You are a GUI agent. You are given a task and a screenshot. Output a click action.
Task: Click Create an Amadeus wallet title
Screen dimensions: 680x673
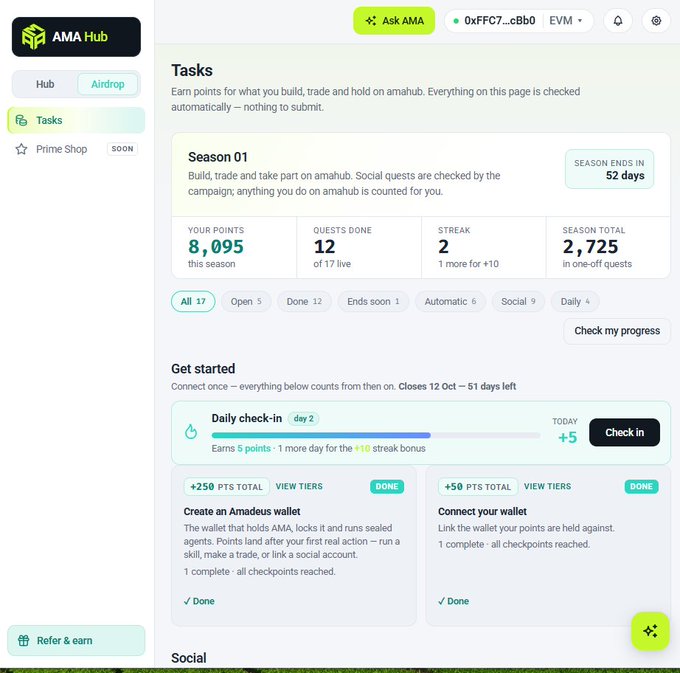[x=242, y=512]
